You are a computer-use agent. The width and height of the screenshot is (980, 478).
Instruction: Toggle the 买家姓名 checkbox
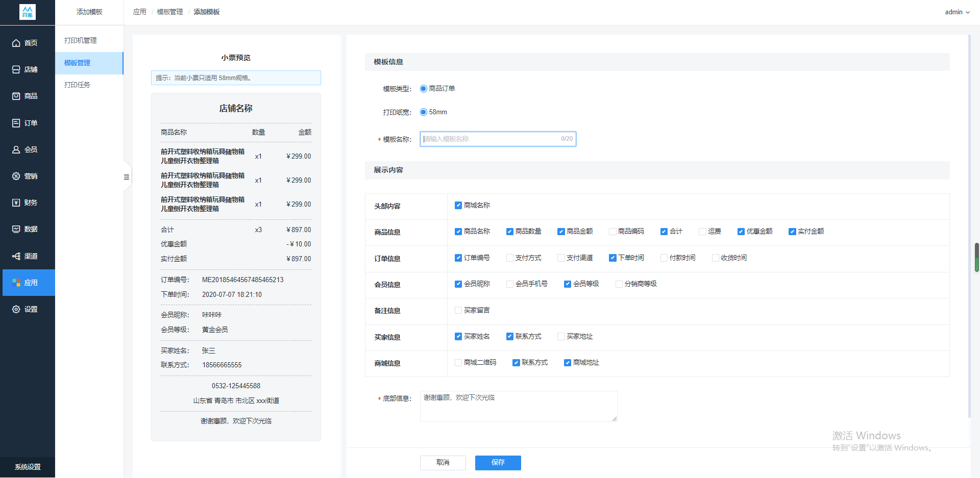point(458,337)
